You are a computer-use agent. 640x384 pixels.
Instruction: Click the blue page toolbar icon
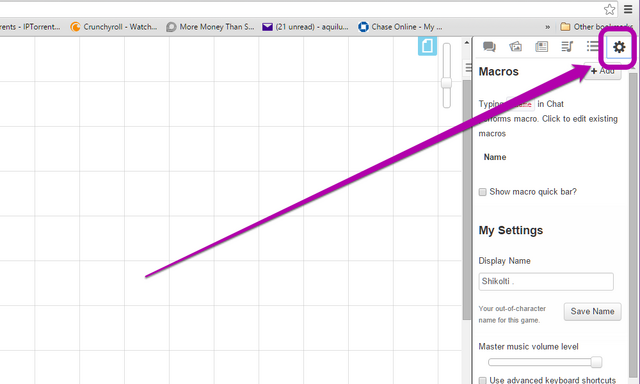pos(427,46)
